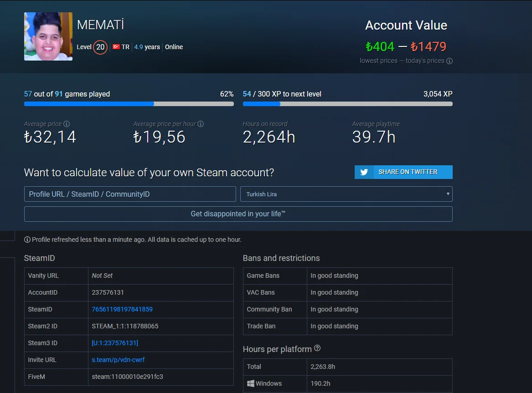Screen dimensions: 532x393
Task: Click the Account Value heading
Action: [406, 26]
